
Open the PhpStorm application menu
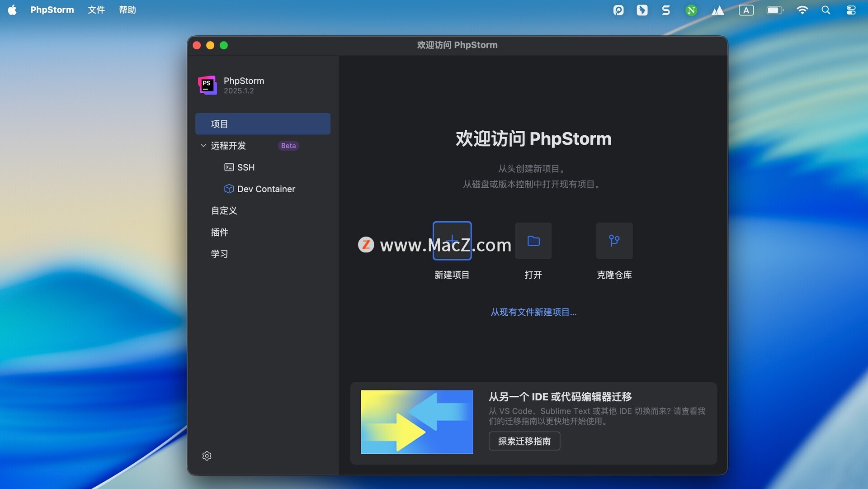click(x=52, y=10)
